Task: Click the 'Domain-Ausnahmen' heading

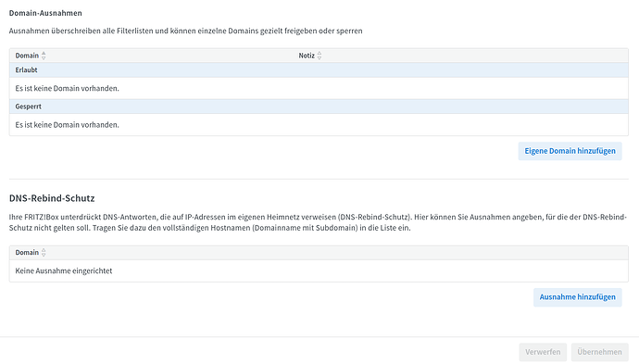Action: coord(45,13)
